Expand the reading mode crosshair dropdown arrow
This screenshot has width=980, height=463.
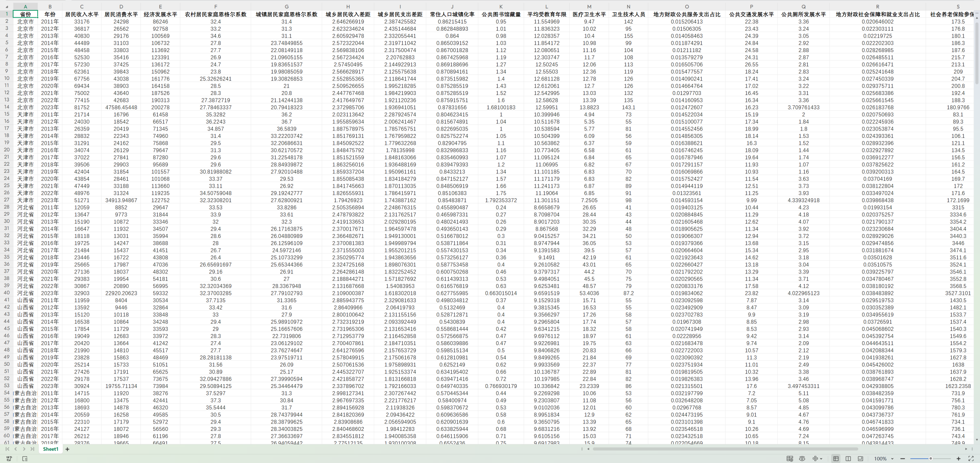pos(822,458)
